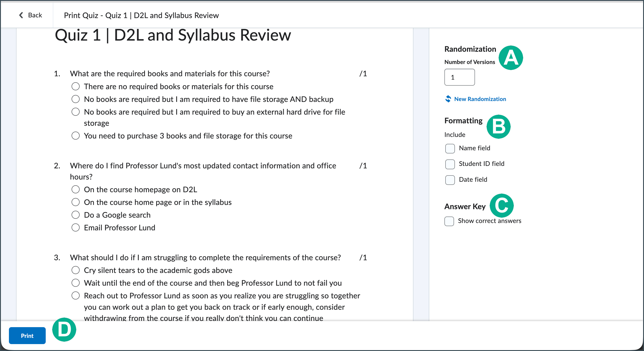644x351 pixels.
Task: Click the blue Print button
Action: pyautogui.click(x=27, y=335)
